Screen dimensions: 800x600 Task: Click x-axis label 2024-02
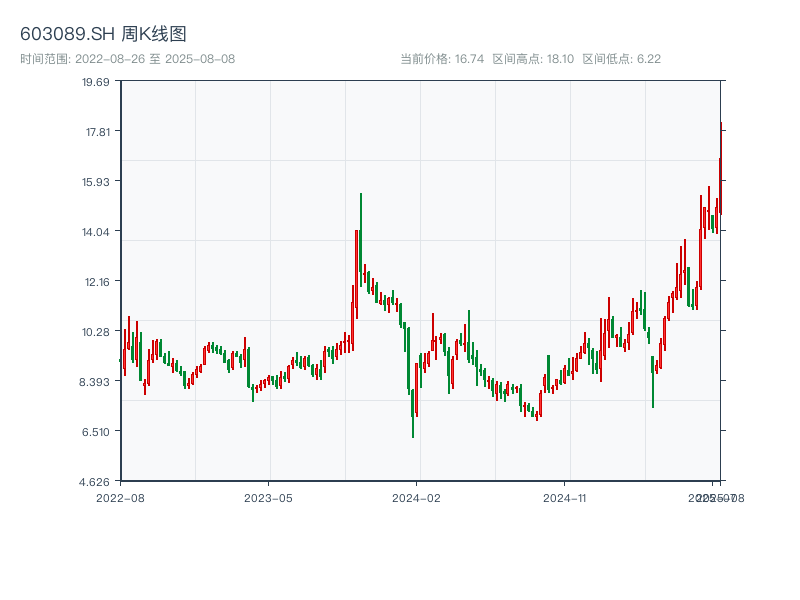click(x=416, y=498)
